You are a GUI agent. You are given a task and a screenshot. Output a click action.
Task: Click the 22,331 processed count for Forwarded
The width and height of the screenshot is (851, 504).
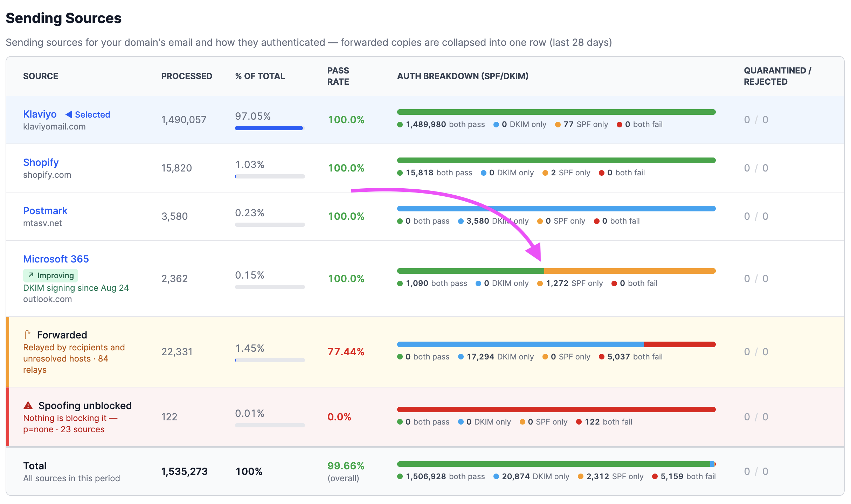177,352
